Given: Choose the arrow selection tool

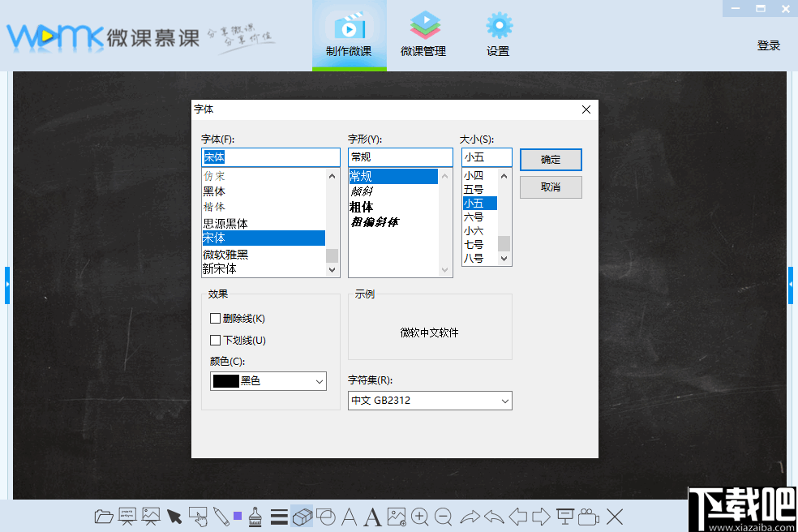Looking at the screenshot, I should pos(175,515).
